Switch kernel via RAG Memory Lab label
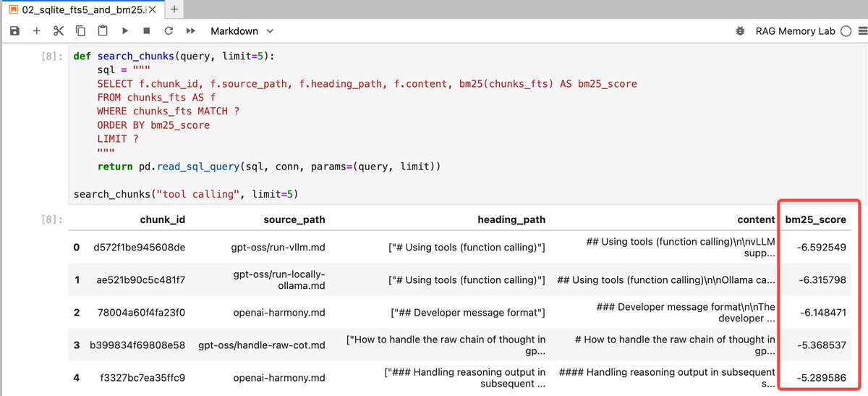Screen dimensions: 868x396 pyautogui.click(x=795, y=31)
